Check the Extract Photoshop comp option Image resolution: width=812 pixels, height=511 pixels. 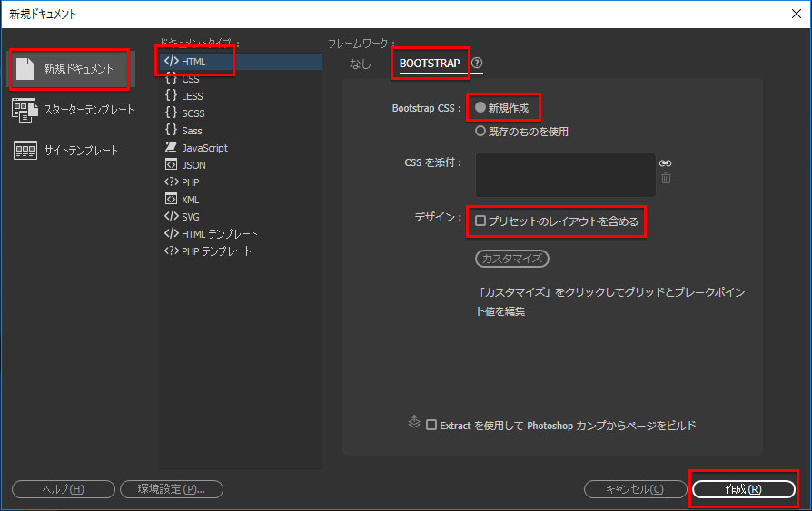[431, 425]
